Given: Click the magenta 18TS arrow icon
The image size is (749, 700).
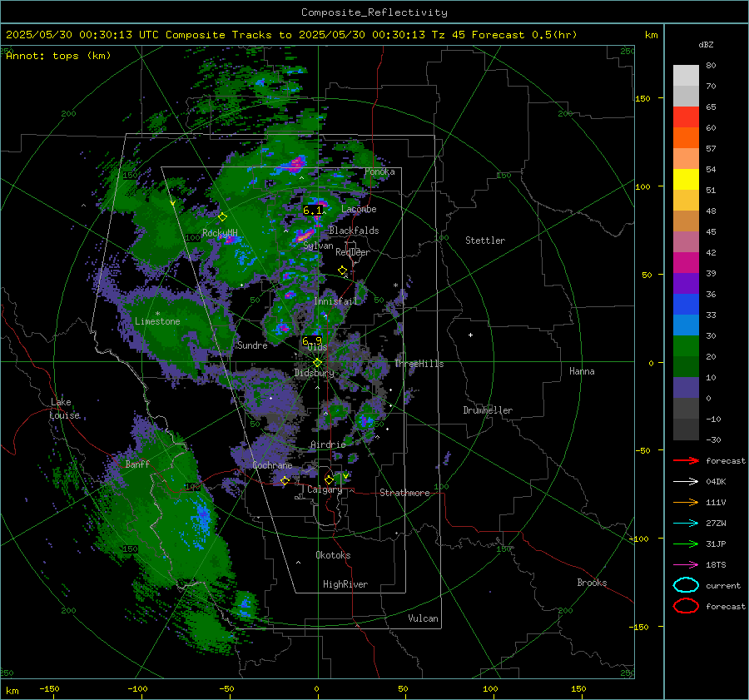Looking at the screenshot, I should (x=686, y=565).
